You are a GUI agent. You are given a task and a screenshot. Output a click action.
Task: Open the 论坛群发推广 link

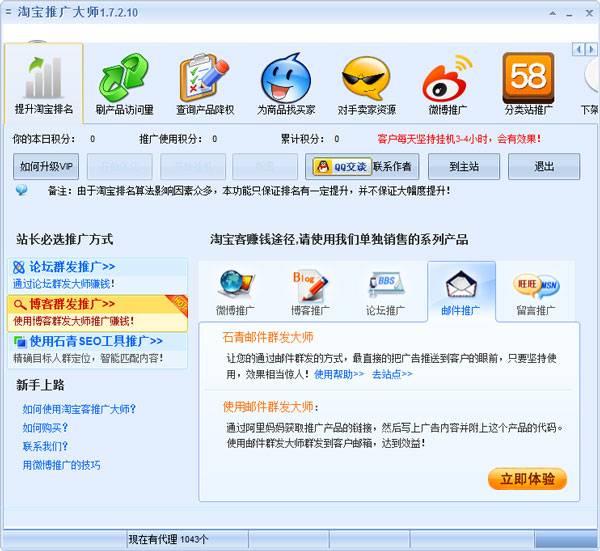click(71, 267)
